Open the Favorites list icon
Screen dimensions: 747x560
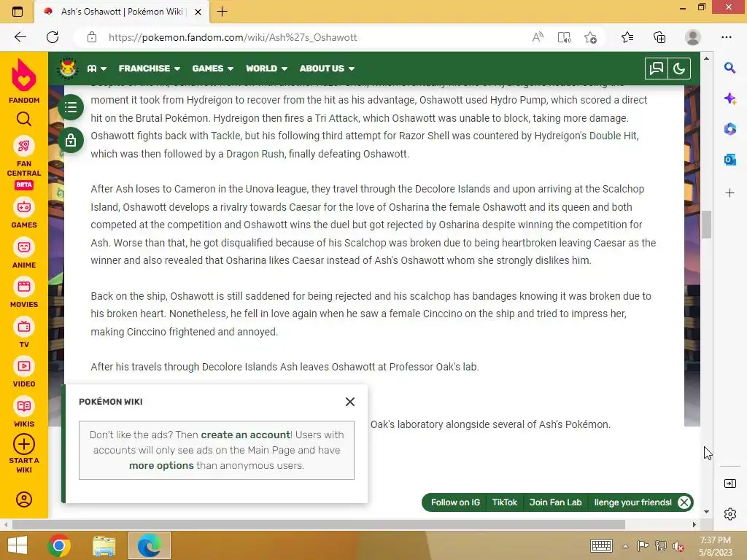pos(627,37)
